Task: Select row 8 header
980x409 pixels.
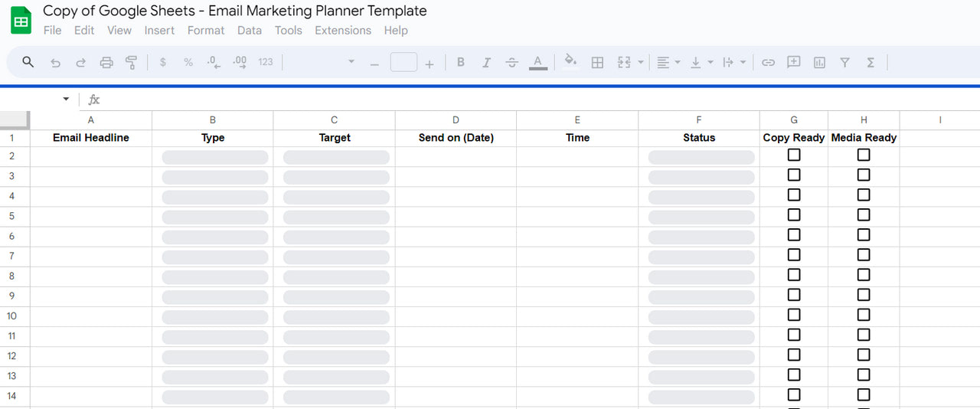Action: [x=15, y=276]
